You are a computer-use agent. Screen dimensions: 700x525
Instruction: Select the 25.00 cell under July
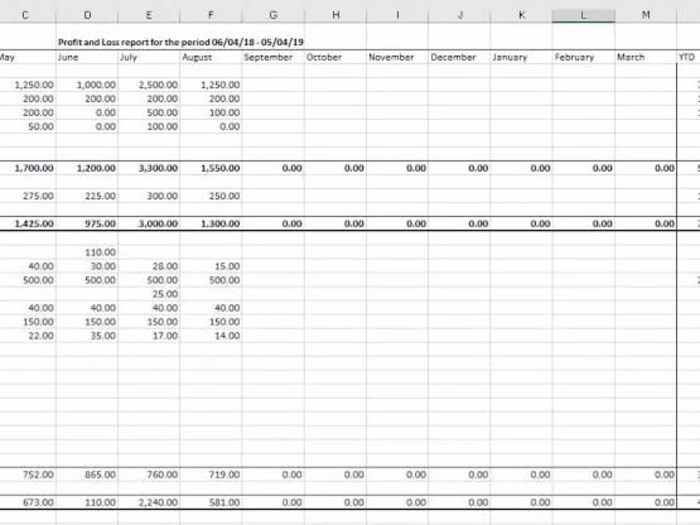(149, 294)
